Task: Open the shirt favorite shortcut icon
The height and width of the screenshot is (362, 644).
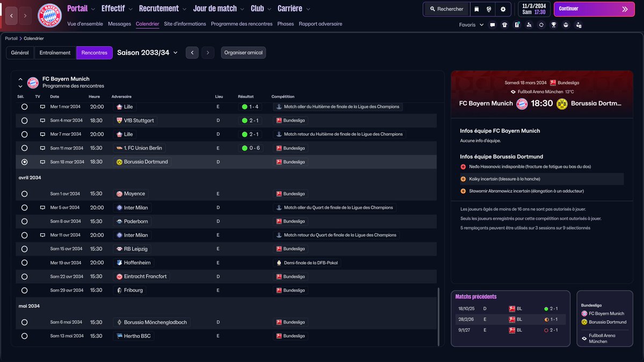Action: point(504,25)
